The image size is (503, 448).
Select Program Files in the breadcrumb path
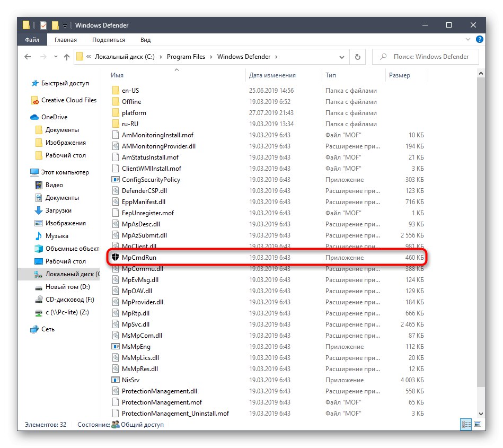(186, 57)
